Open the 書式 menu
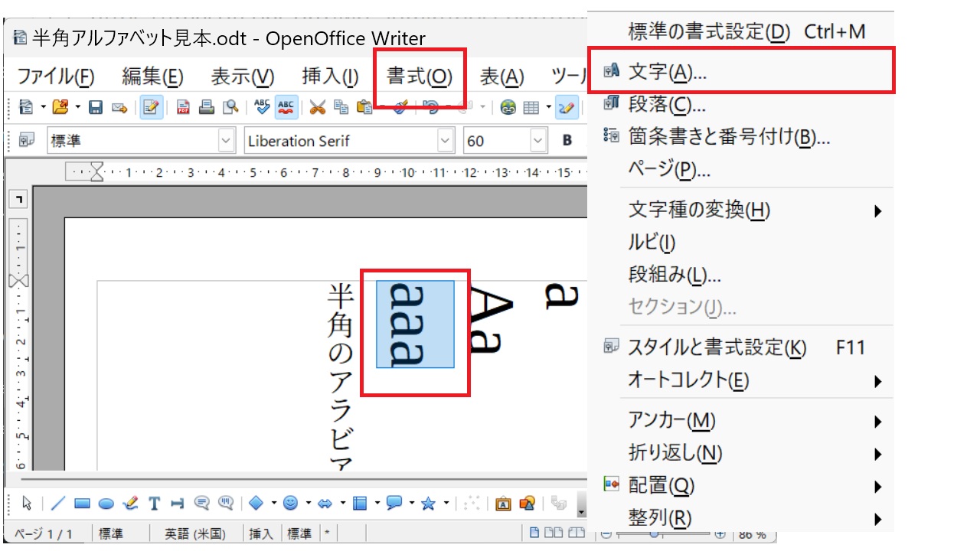This screenshot has width=980, height=551. coord(420,75)
